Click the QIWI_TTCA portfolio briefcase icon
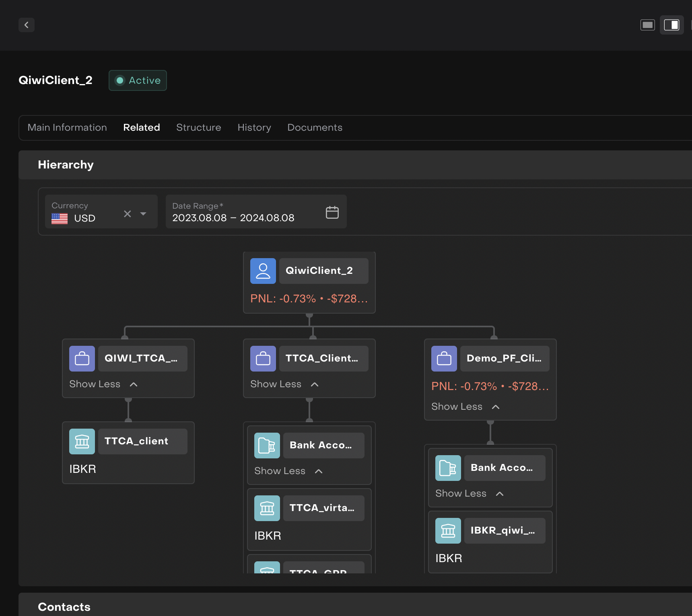Viewport: 692px width, 616px height. [x=82, y=359]
